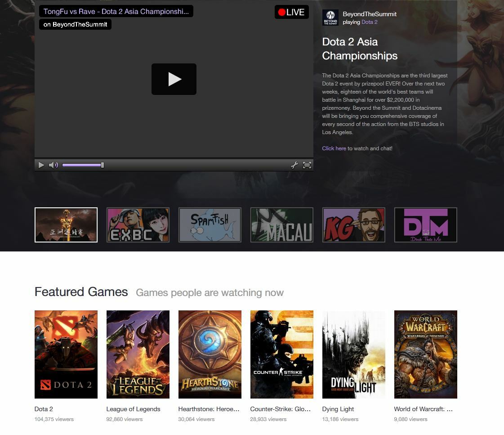Viewport: 504px width, 435px height.
Task: Adjust the purple volume slider
Action: point(83,165)
